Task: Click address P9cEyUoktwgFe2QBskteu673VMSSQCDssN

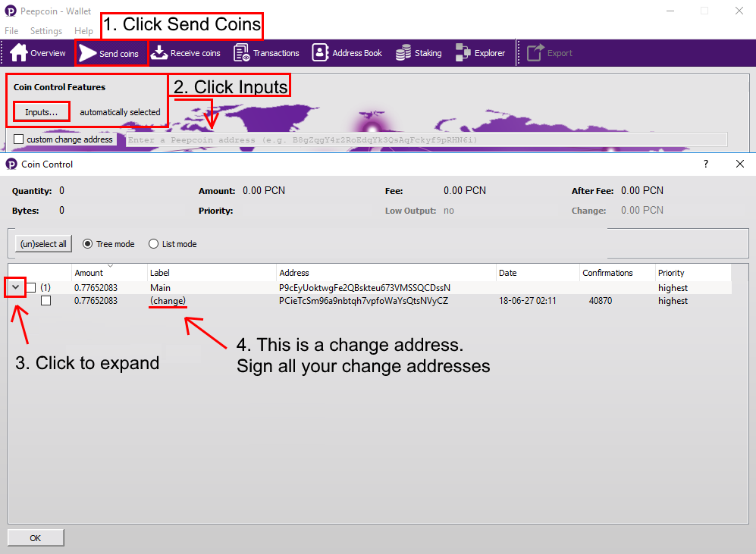Action: click(x=365, y=287)
